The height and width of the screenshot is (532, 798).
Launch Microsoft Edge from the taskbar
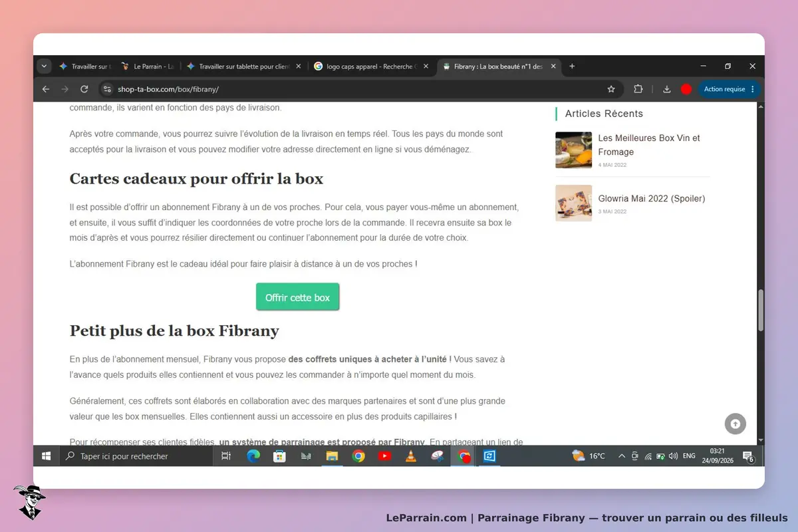click(x=253, y=456)
